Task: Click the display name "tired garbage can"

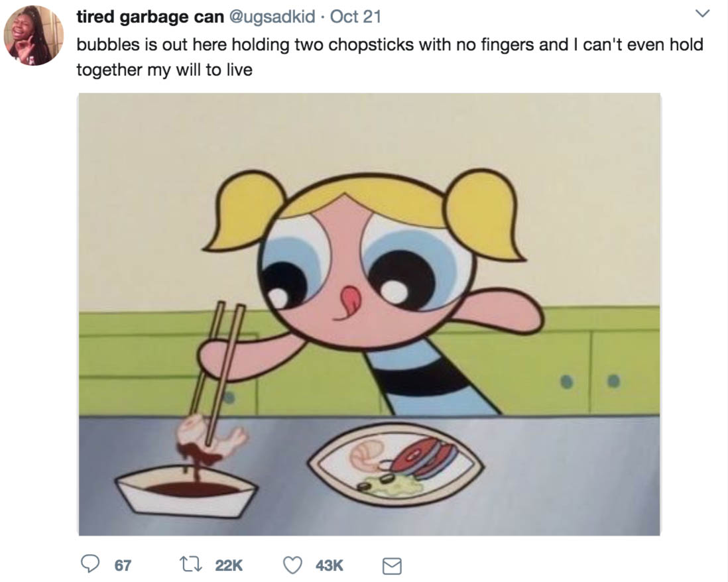Action: coord(150,16)
